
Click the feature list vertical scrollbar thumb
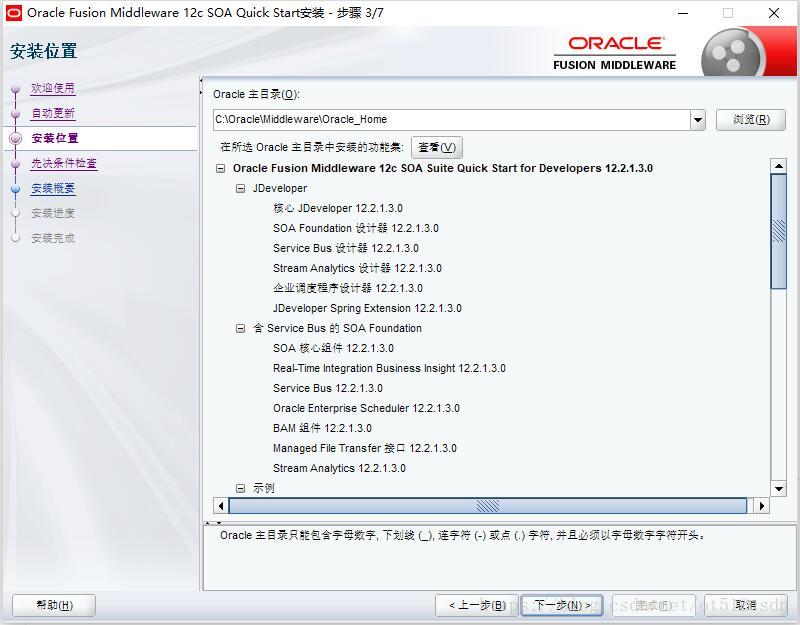[779, 231]
